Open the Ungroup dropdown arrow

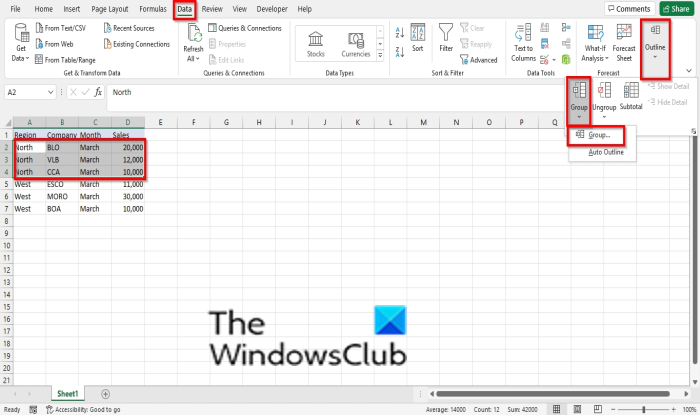(604, 117)
